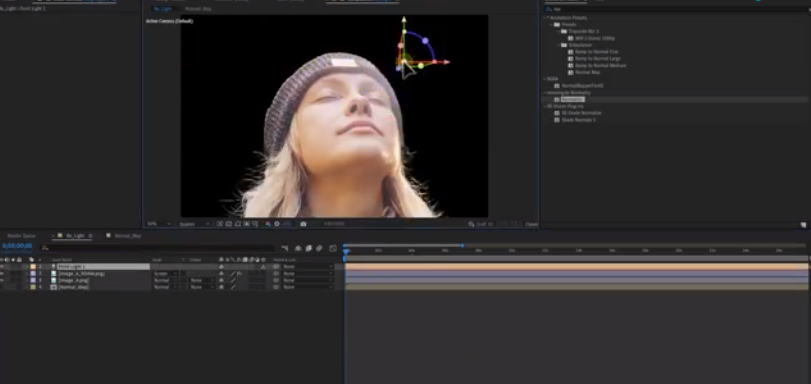Toggle the quality switch on Image_A.png layer
Screen dimensions: 811x384
(233, 280)
